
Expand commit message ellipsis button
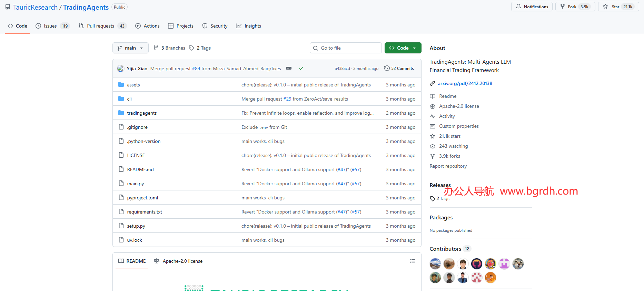point(289,69)
